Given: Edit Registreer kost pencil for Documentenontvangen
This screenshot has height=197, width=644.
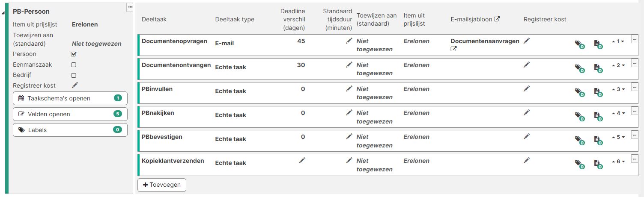Looking at the screenshot, I should pyautogui.click(x=527, y=65).
